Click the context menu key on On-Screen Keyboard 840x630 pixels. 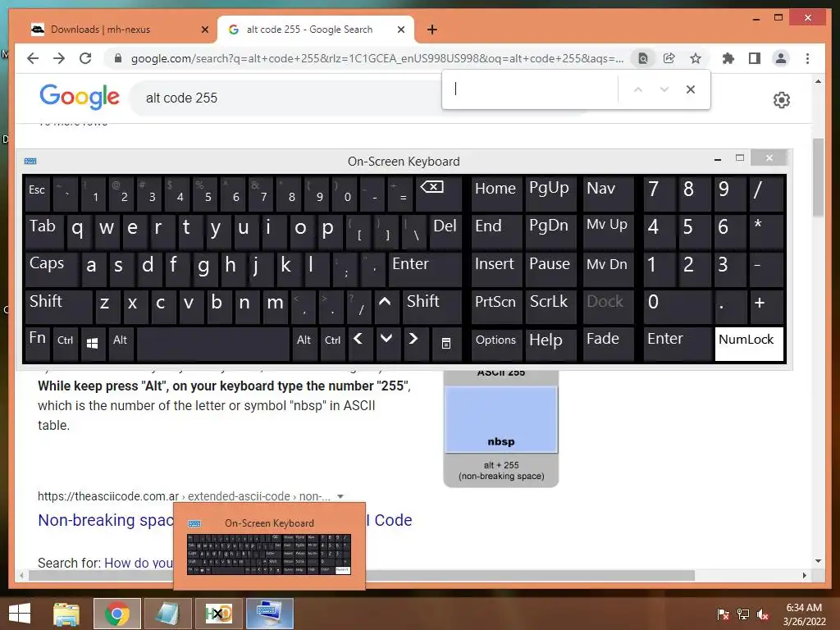coord(445,344)
